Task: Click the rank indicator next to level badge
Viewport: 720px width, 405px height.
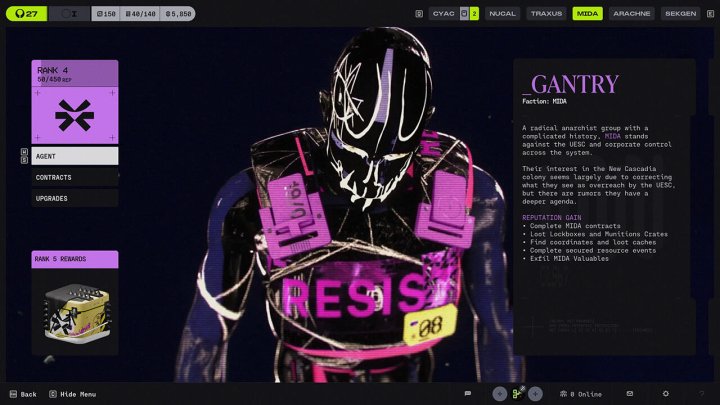Action: tap(69, 14)
